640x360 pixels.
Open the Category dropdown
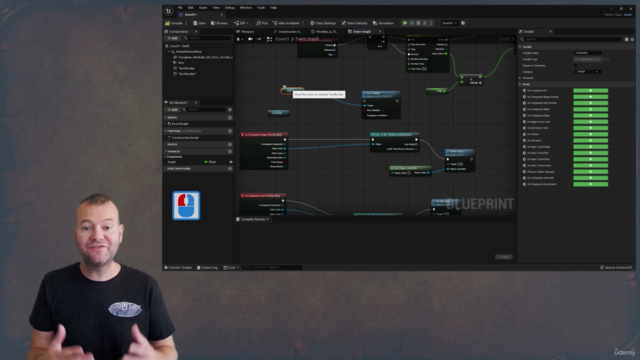point(587,72)
